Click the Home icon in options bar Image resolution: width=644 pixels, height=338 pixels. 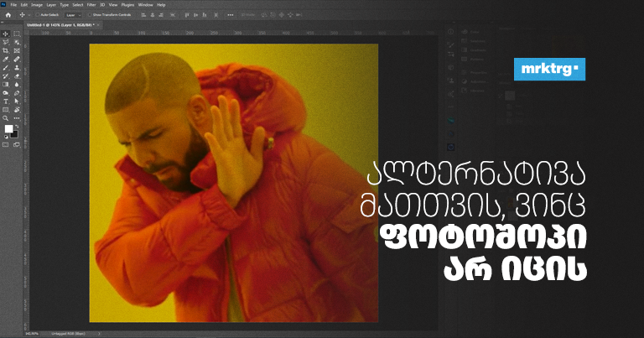[x=8, y=15]
